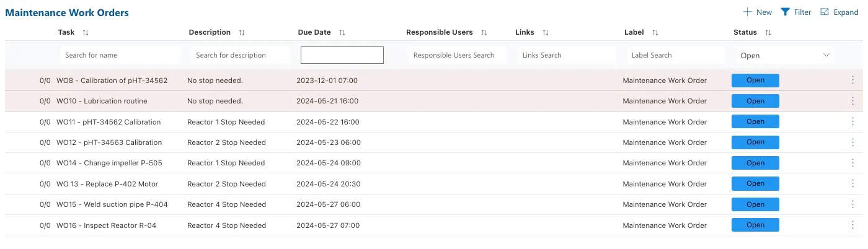This screenshot has height=249, width=868.
Task: Open the Status filter dropdown showing Open
Action: tap(785, 55)
